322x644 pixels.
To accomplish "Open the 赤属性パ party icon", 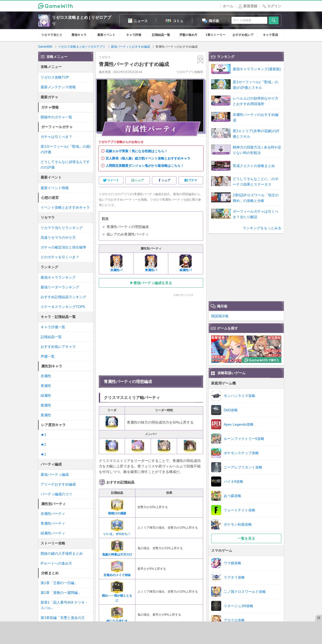I will pos(116,261).
